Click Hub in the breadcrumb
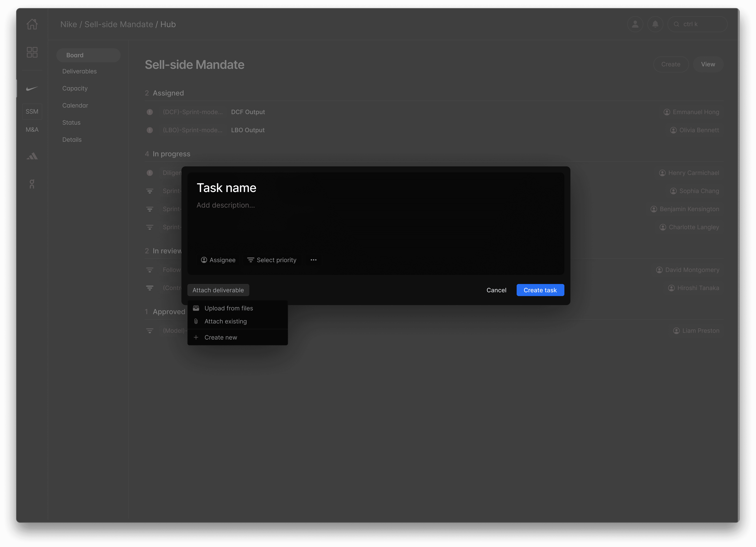756x547 pixels. coord(168,24)
